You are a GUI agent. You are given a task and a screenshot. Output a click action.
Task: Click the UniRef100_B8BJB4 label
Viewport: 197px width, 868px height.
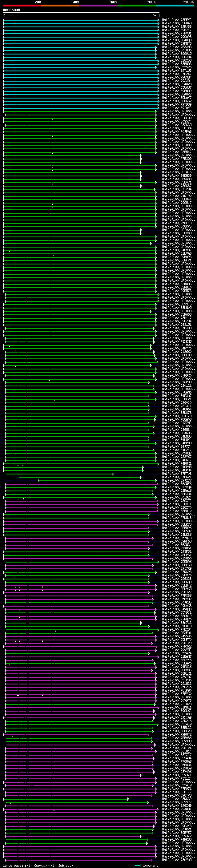[x=177, y=57]
